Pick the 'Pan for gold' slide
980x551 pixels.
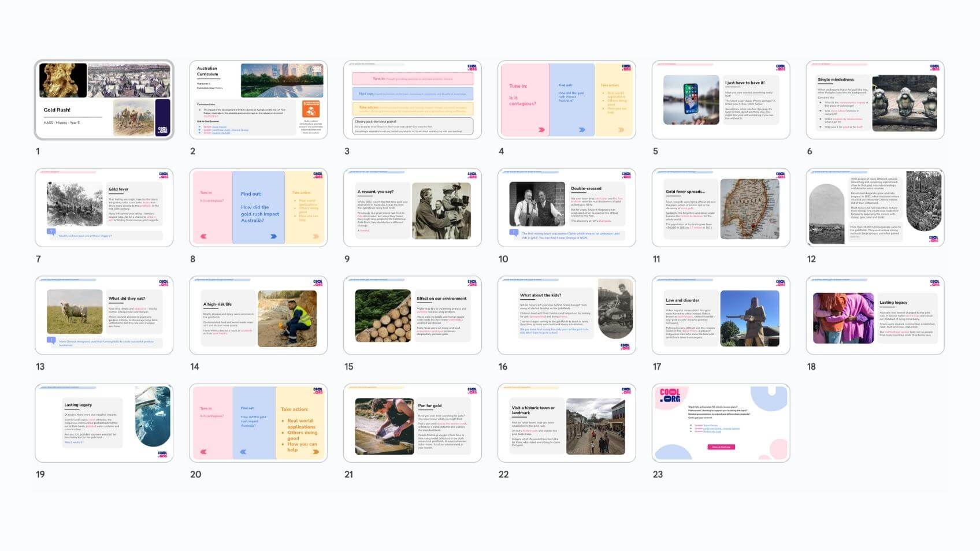(x=412, y=423)
